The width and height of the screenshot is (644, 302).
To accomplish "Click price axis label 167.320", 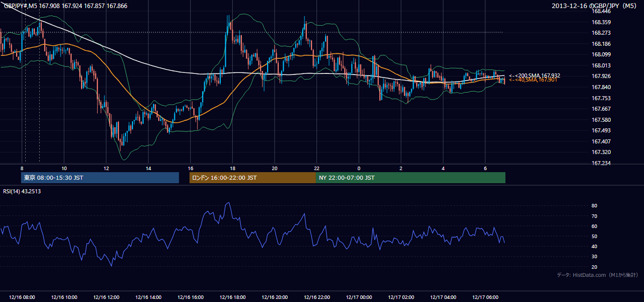I will (601, 152).
